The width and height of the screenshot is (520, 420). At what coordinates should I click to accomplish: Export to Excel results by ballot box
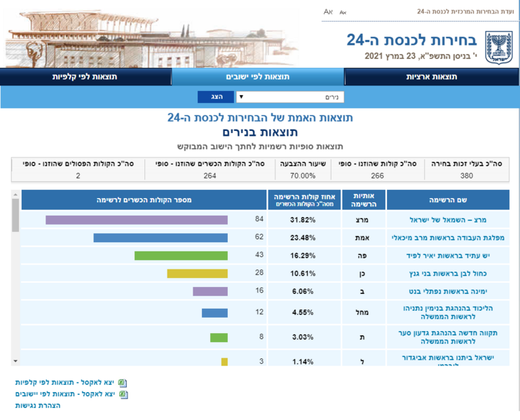point(64,383)
